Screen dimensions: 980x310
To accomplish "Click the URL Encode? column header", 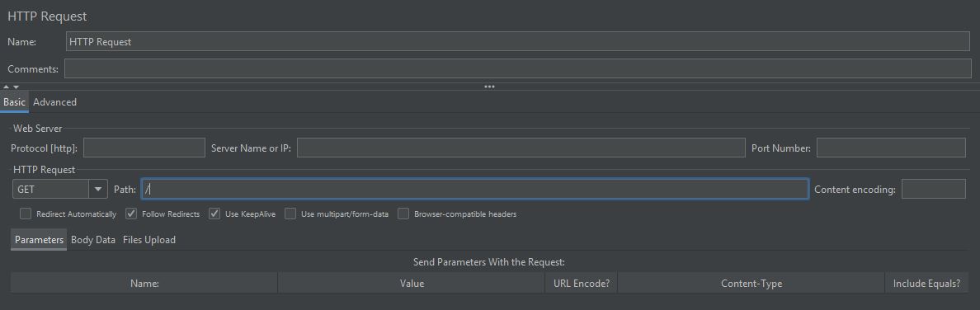I will pyautogui.click(x=582, y=283).
